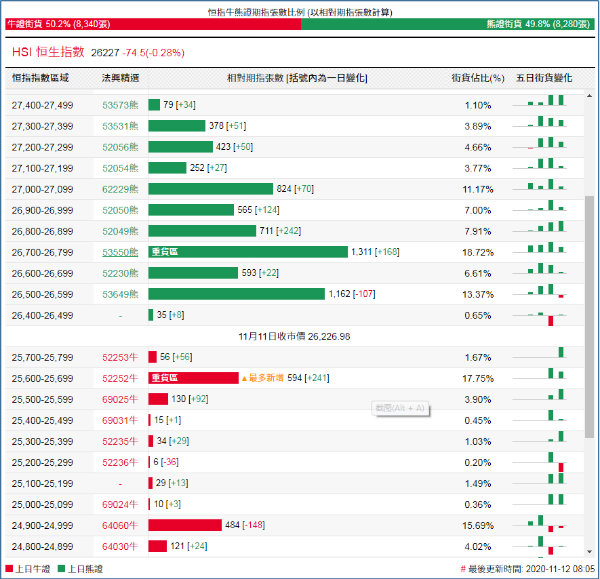This screenshot has height=579, width=600.
Task: Click the red bar for 484 [-148]
Action: coord(185,525)
